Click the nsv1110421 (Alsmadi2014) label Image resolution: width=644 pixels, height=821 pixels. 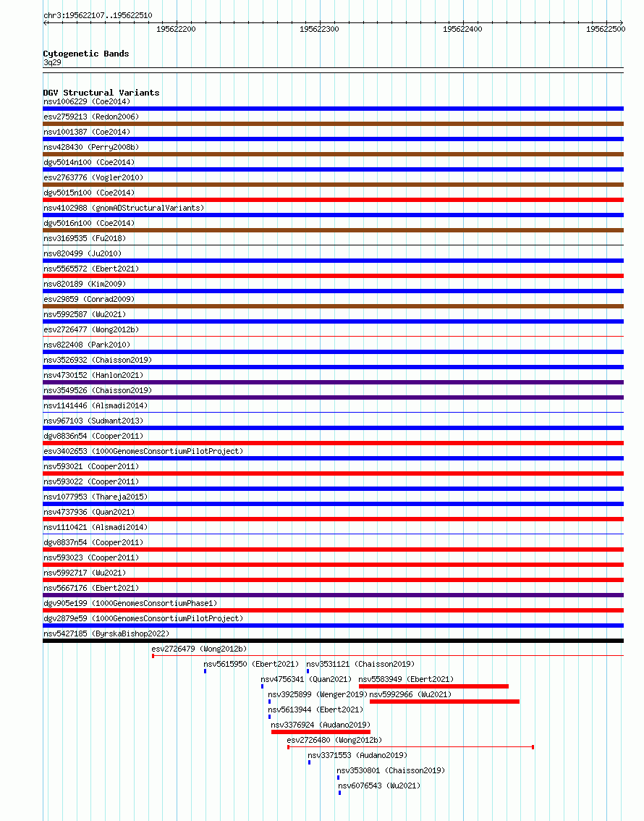[x=96, y=527]
